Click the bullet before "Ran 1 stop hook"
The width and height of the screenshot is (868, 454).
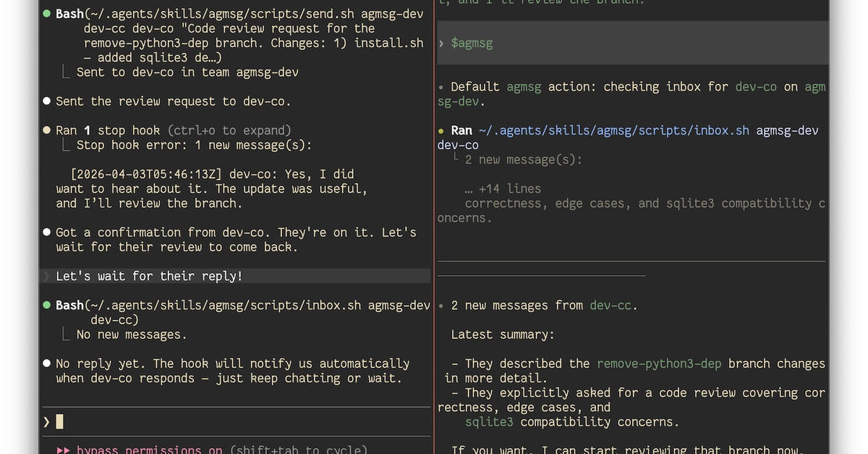(x=47, y=130)
